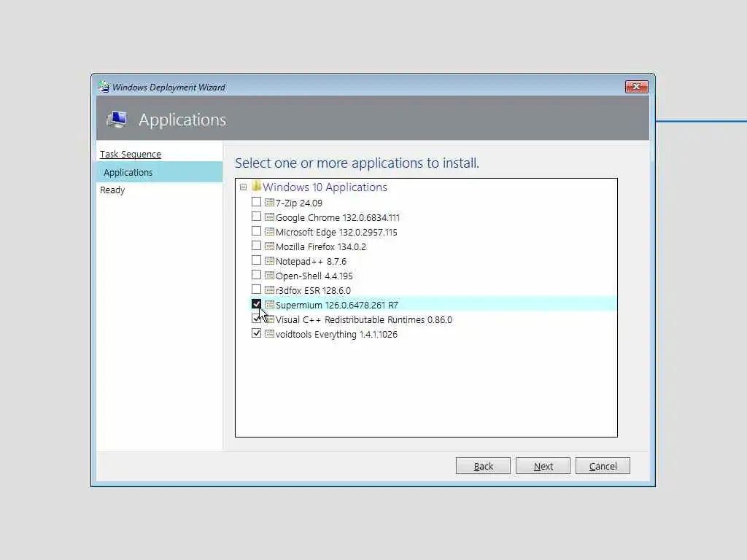Select the Applications step in sidebar
The height and width of the screenshot is (560, 747).
(x=159, y=172)
